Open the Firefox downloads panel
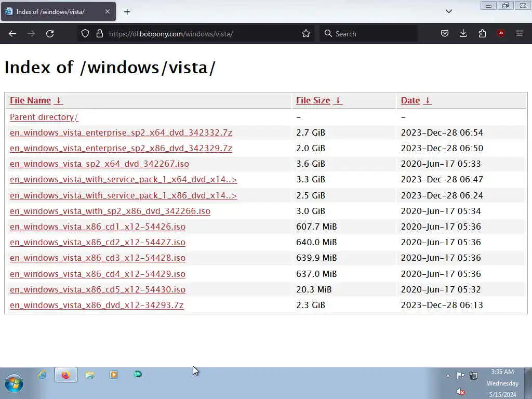This screenshot has height=399, width=532. pyautogui.click(x=463, y=34)
